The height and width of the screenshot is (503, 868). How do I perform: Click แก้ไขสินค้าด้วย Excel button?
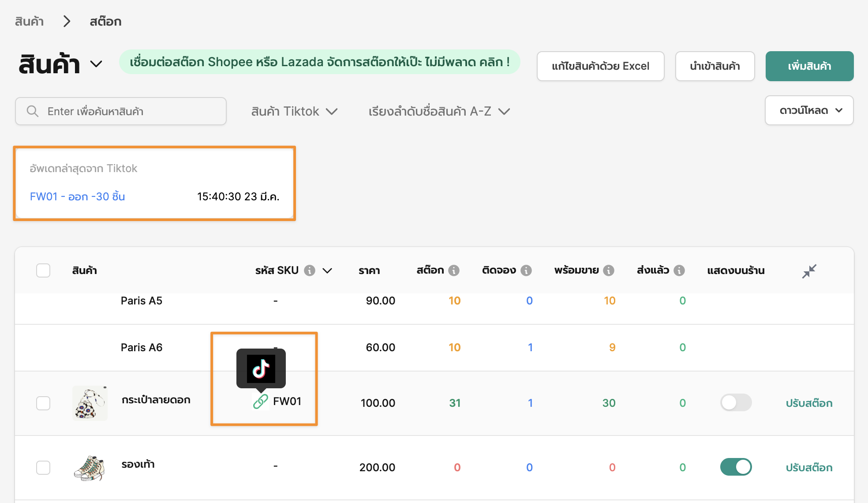coord(601,66)
